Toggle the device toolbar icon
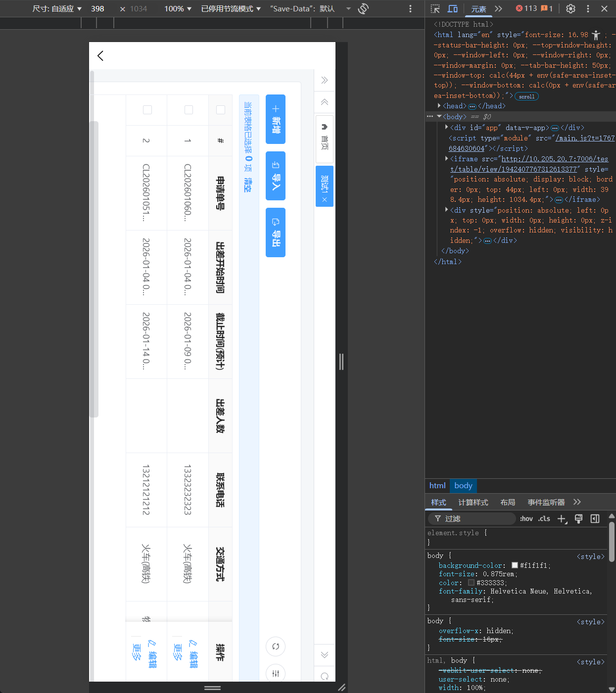 [452, 8]
